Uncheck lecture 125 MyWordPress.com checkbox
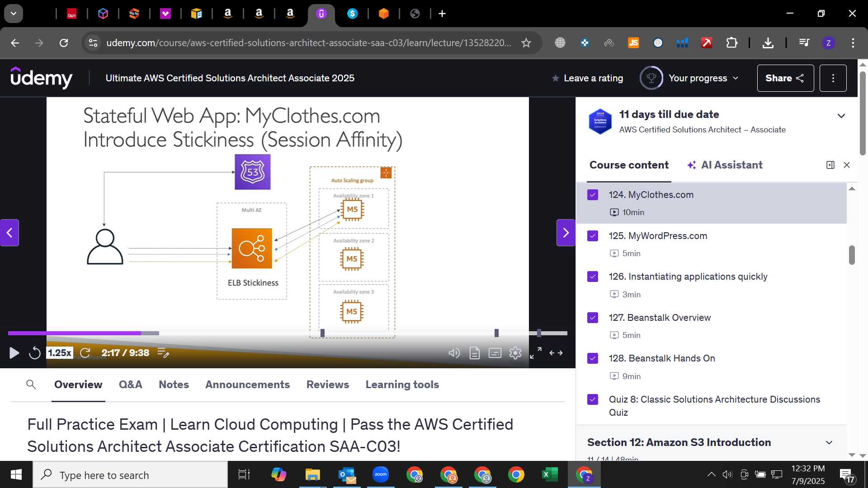The height and width of the screenshot is (488, 868). [593, 236]
